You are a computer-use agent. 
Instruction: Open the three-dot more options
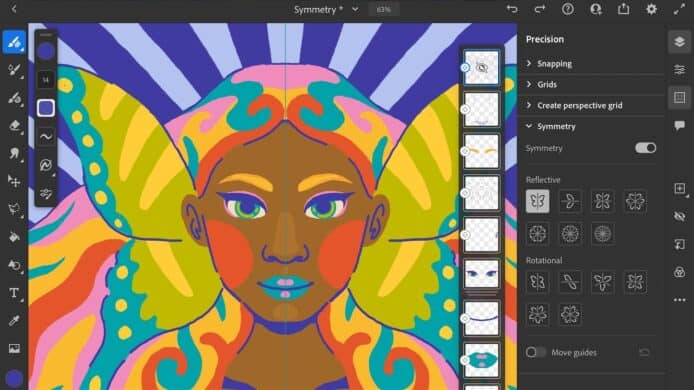(x=679, y=300)
